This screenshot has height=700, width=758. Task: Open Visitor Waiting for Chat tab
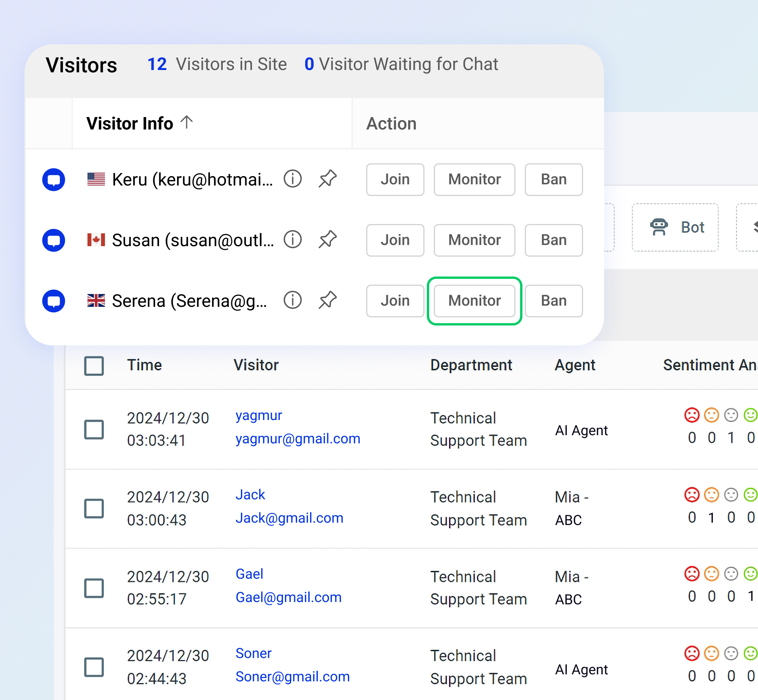coord(401,64)
